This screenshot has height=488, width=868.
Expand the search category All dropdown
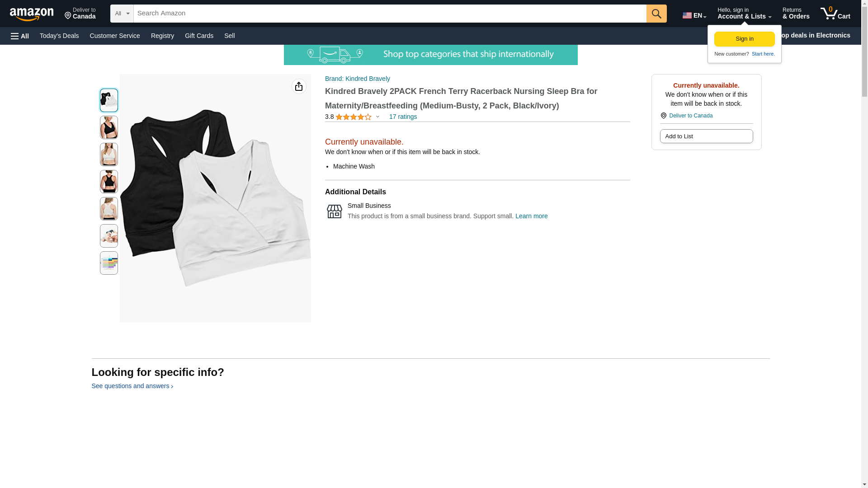click(122, 14)
